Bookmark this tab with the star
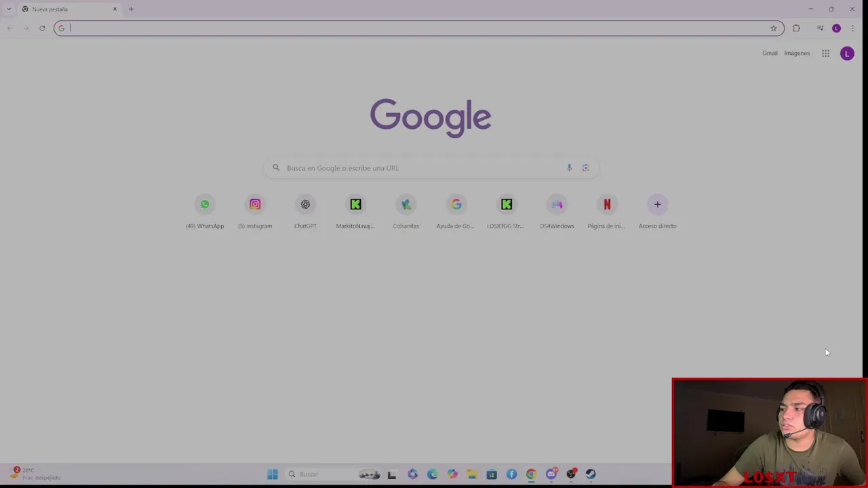868x488 pixels. [x=773, y=28]
